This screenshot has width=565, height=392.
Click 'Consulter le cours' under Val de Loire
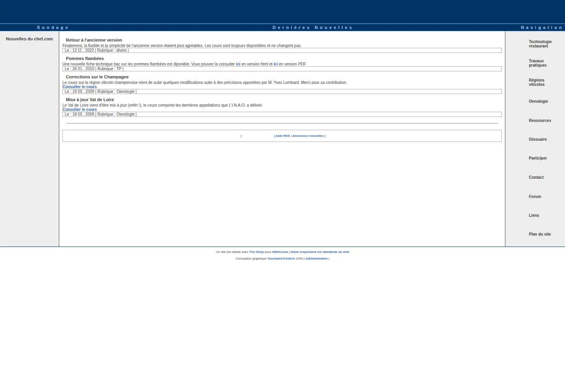pos(80,110)
